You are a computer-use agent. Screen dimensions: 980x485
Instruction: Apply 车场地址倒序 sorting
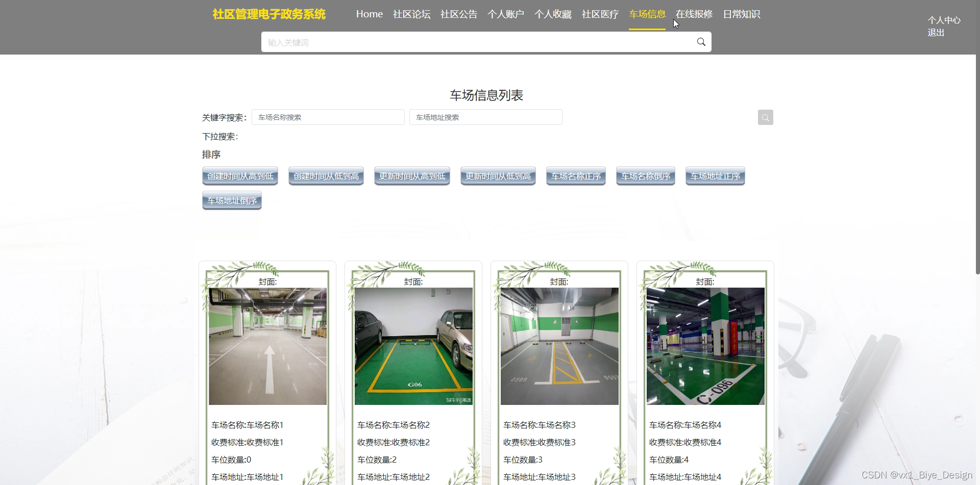(x=232, y=200)
